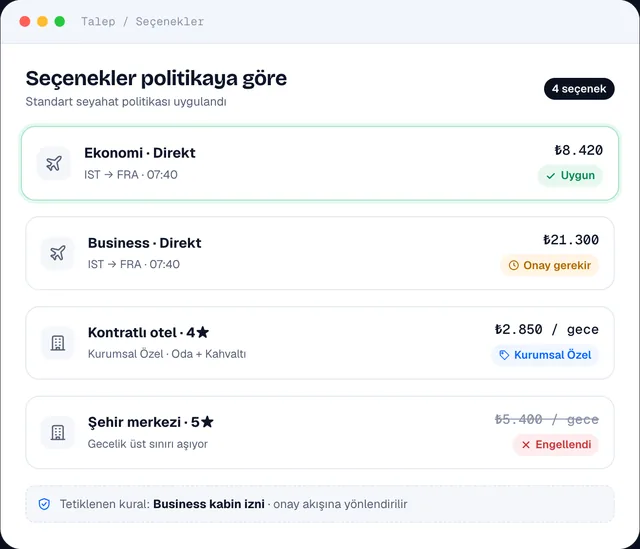Click onay akışına yönlendirilir text
This screenshot has height=549, width=640.
(x=340, y=505)
